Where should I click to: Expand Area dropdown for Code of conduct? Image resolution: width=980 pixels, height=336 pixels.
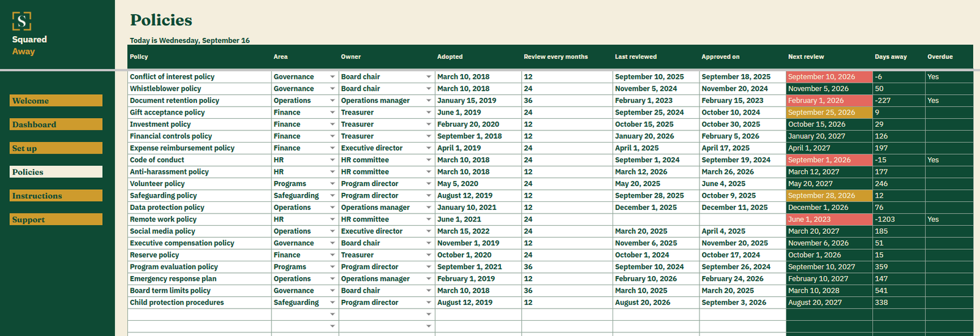pyautogui.click(x=333, y=160)
